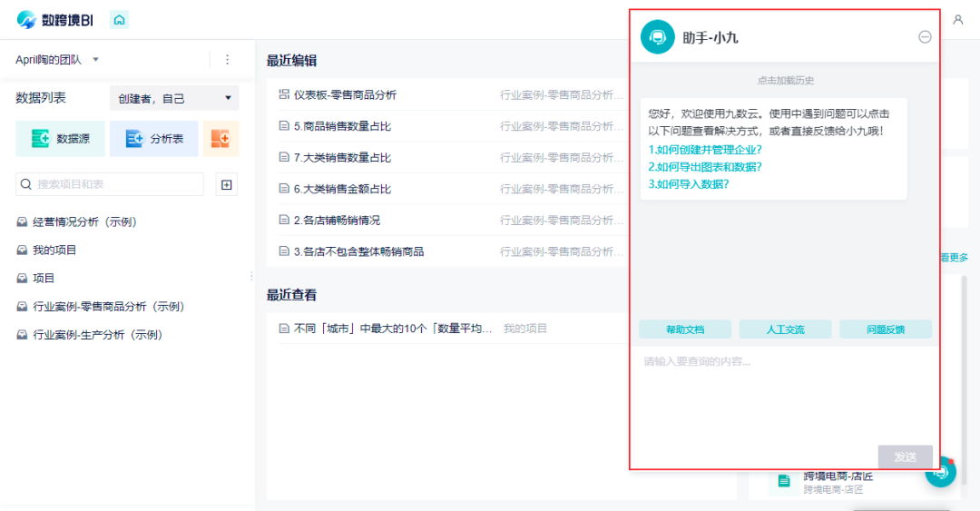
Task: Click the 看更多 link at right
Action: pos(955,258)
